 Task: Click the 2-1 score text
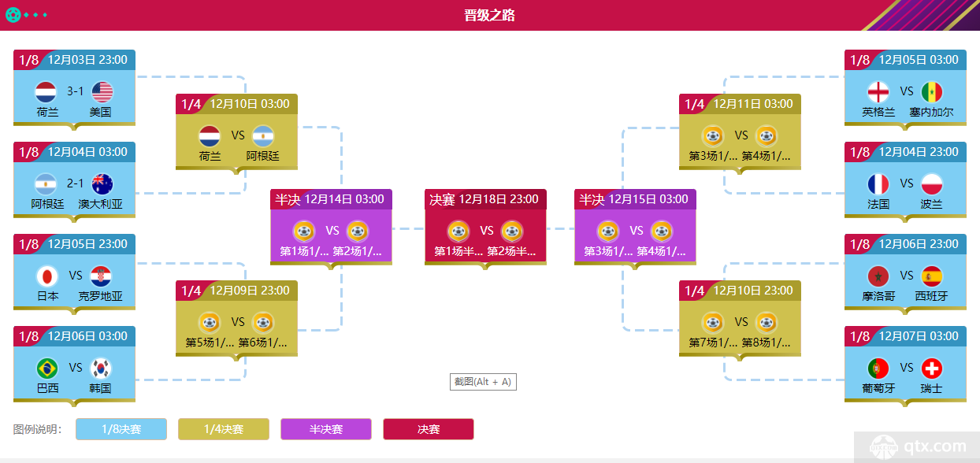click(x=75, y=183)
